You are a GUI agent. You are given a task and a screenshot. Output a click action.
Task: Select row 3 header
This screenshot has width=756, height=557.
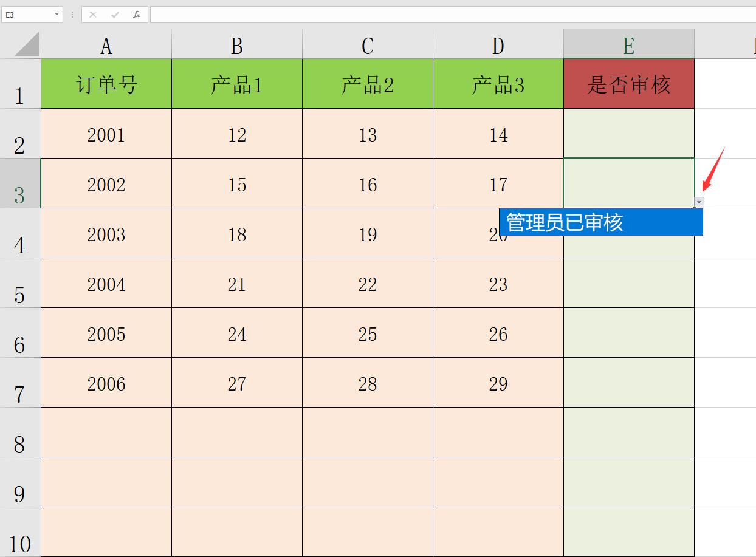(20, 184)
